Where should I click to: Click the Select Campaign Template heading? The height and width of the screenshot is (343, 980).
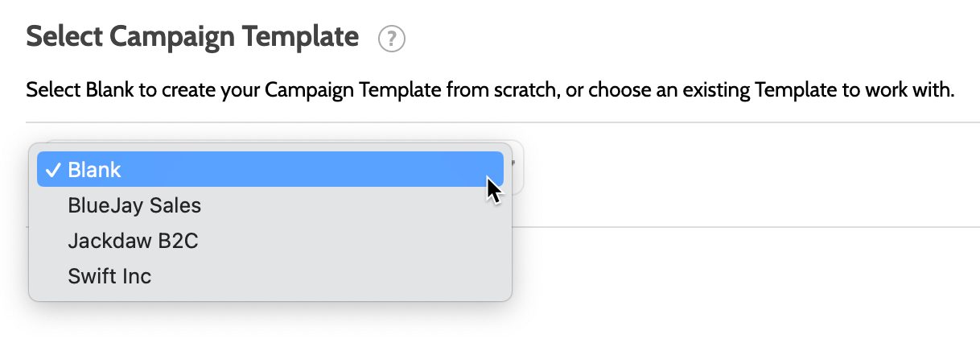192,36
